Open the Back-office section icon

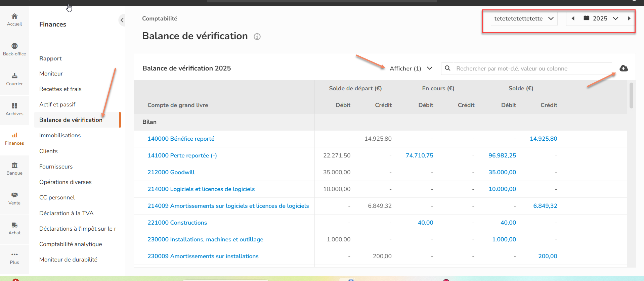click(x=14, y=46)
